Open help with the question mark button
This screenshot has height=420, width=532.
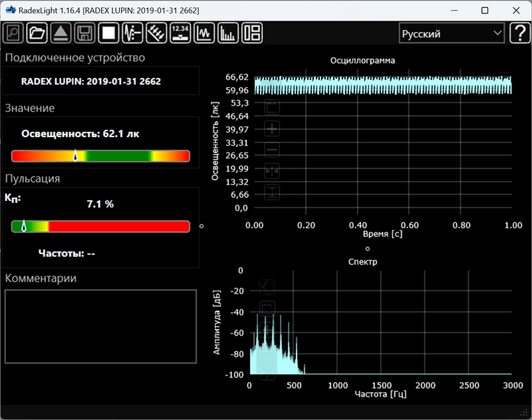pos(519,33)
